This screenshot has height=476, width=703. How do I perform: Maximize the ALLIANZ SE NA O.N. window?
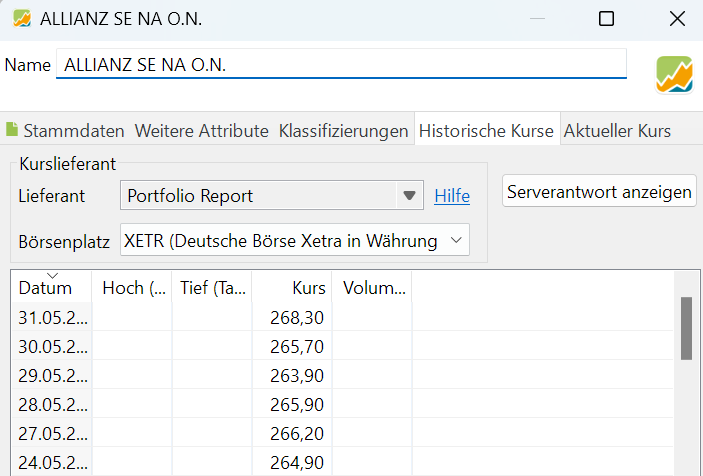[x=606, y=19]
